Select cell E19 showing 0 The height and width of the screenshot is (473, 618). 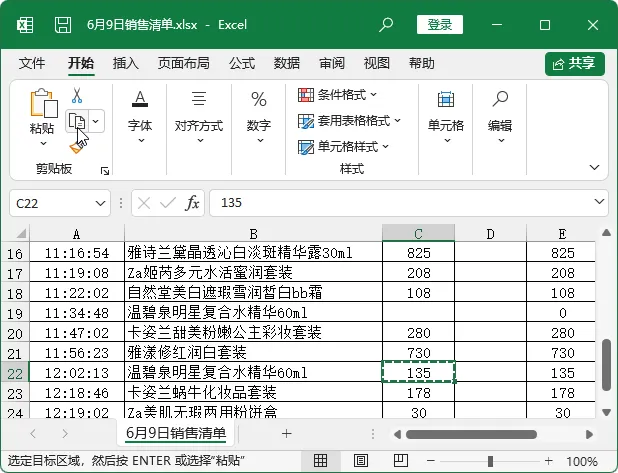pyautogui.click(x=561, y=313)
